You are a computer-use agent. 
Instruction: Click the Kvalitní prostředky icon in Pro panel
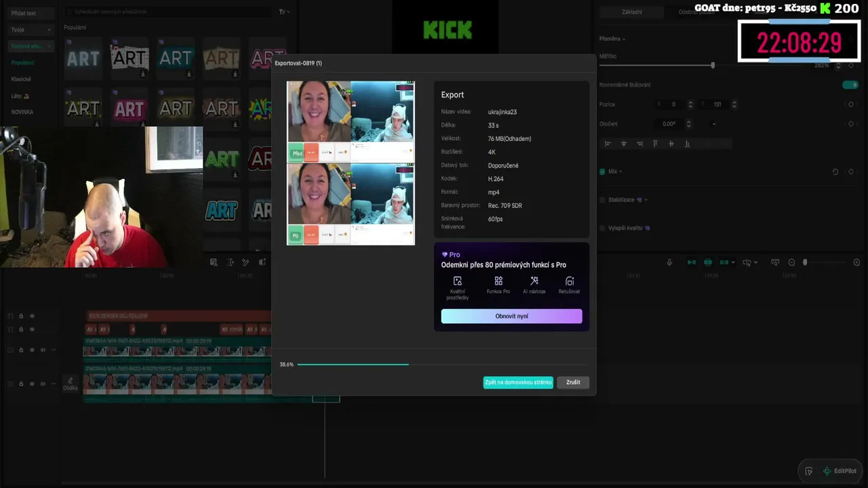pyautogui.click(x=457, y=281)
